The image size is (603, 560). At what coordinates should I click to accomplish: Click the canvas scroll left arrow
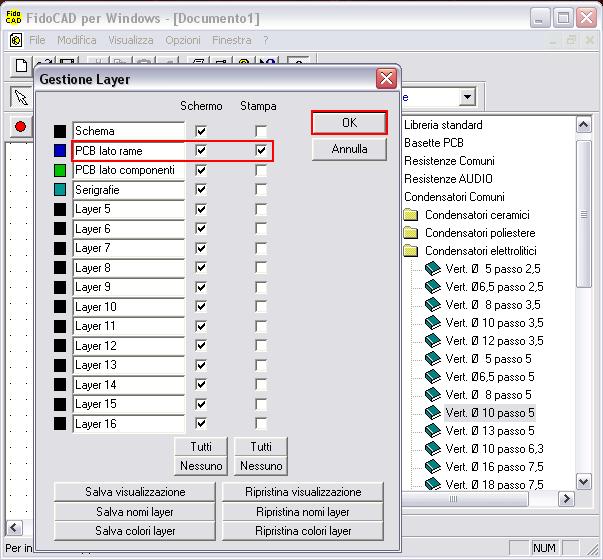(14, 527)
